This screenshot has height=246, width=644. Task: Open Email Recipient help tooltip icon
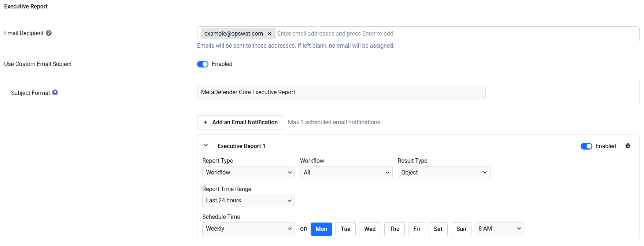[49, 33]
